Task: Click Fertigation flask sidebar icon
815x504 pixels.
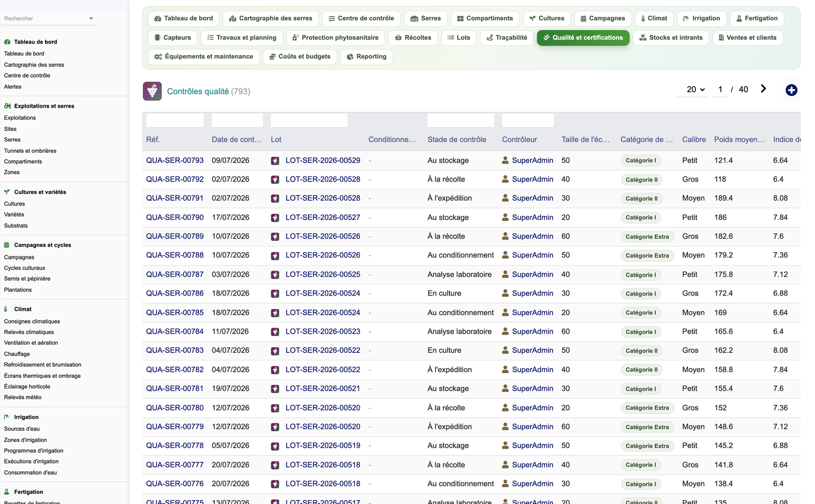Action: 7,492
